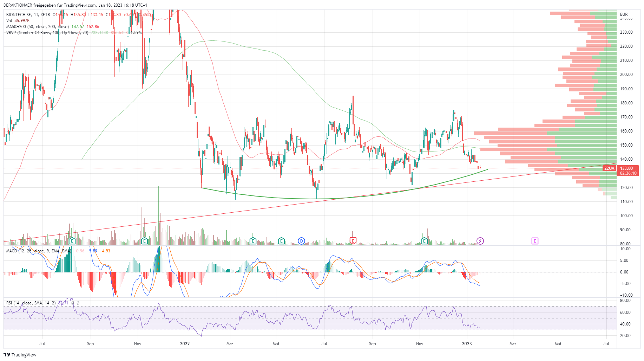
Task: Open the MA50&200 indicator legend
Action: click(38, 27)
